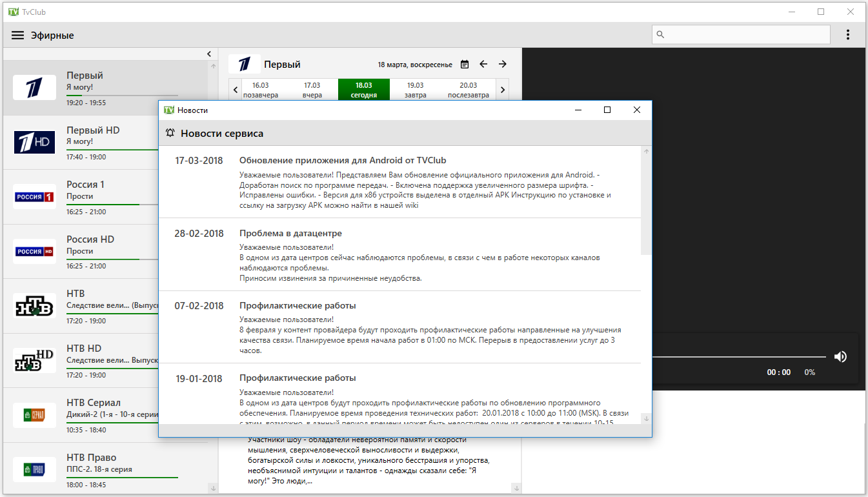Mute the player with the speaker icon
The image size is (868, 497).
tap(840, 356)
